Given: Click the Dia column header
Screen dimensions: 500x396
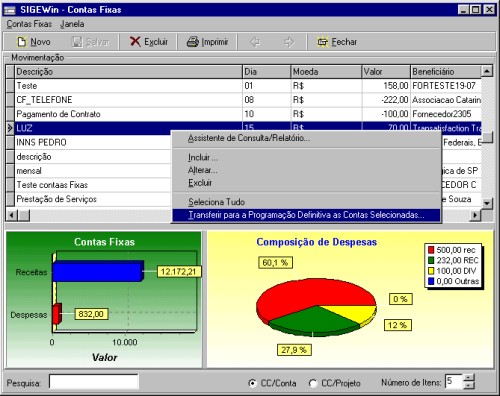Looking at the screenshot, I should 266,72.
